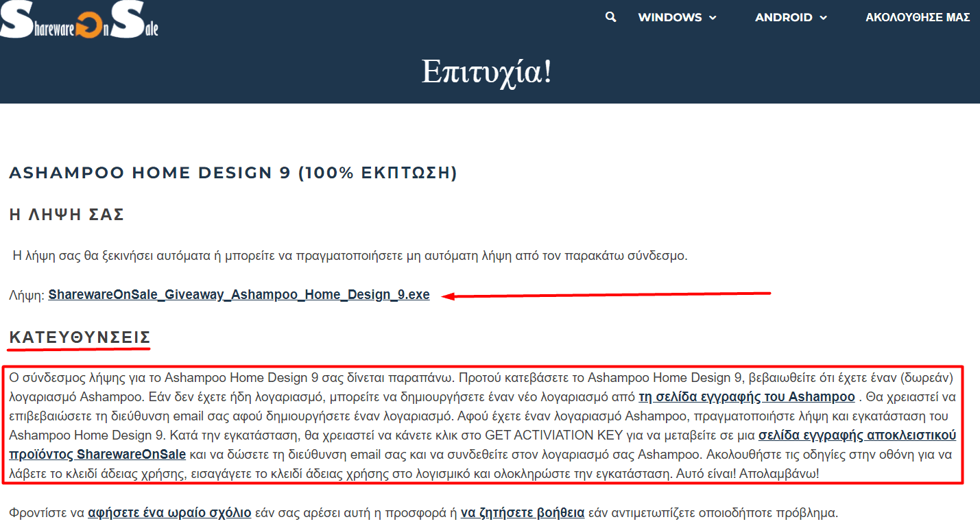Click the 'να ζητήσετε βοήθεια' link
Screen dimensions: 980x526
(x=523, y=512)
